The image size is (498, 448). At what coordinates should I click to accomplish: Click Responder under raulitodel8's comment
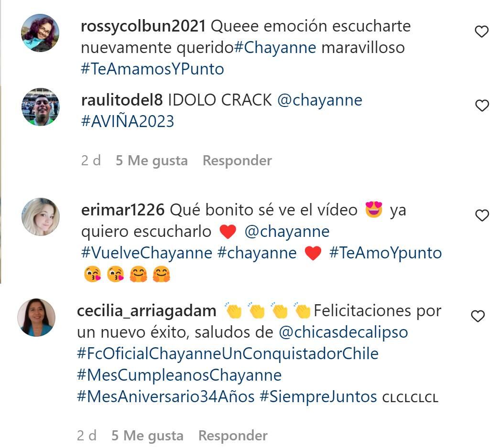tap(237, 160)
